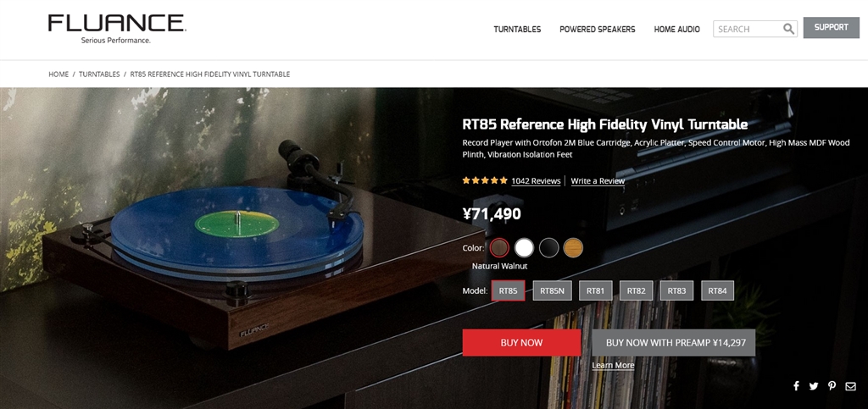The width and height of the screenshot is (868, 409).
Task: Click the search magnifier icon
Action: click(x=788, y=29)
